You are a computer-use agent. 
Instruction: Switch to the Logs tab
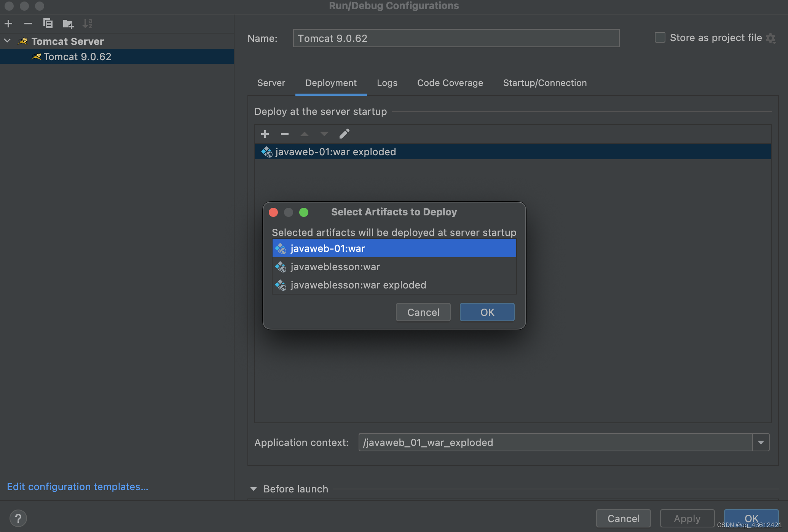click(x=387, y=83)
